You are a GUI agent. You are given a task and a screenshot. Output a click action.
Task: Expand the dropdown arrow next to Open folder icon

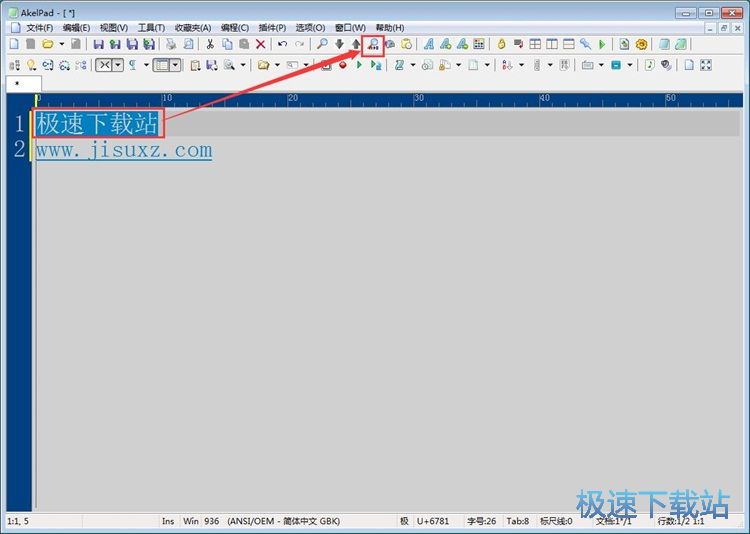point(62,44)
